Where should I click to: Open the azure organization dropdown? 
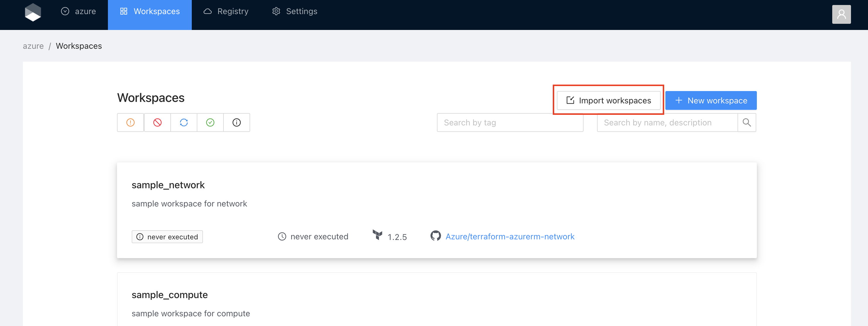pyautogui.click(x=79, y=11)
